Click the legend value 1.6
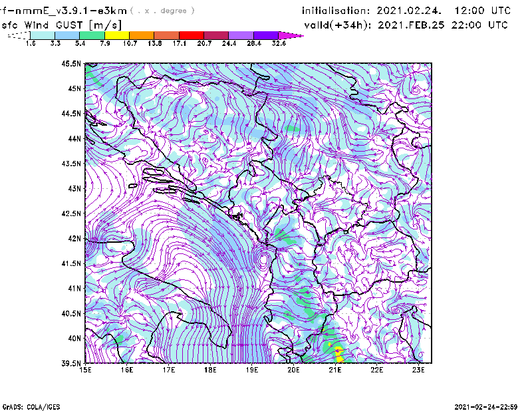Screen dimensions: 532x411 [31, 43]
